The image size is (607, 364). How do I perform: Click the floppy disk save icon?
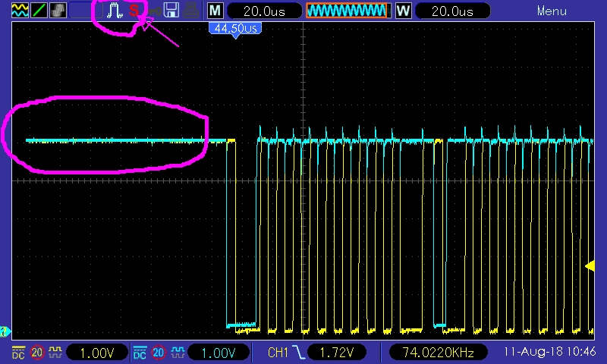click(x=171, y=11)
